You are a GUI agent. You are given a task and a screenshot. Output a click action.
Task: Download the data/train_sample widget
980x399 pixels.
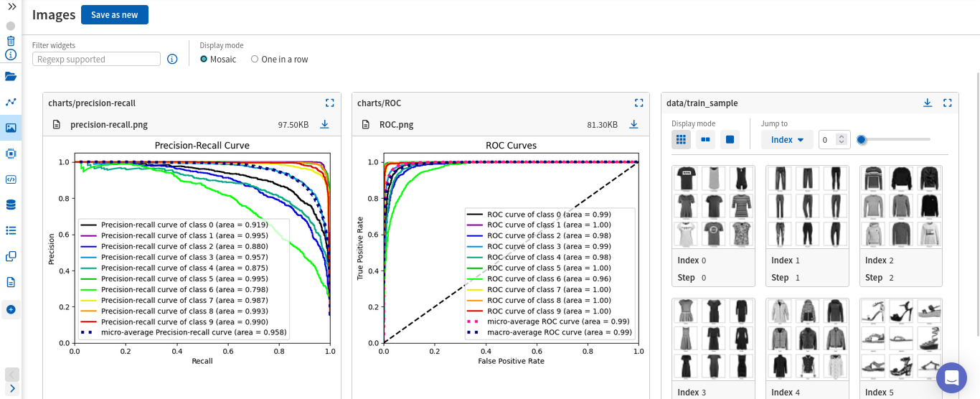(928, 103)
